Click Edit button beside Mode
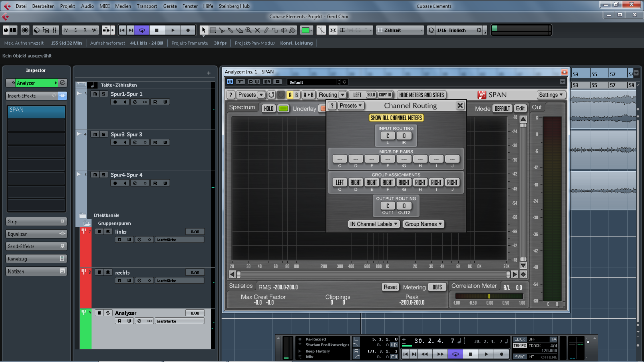 pos(520,108)
